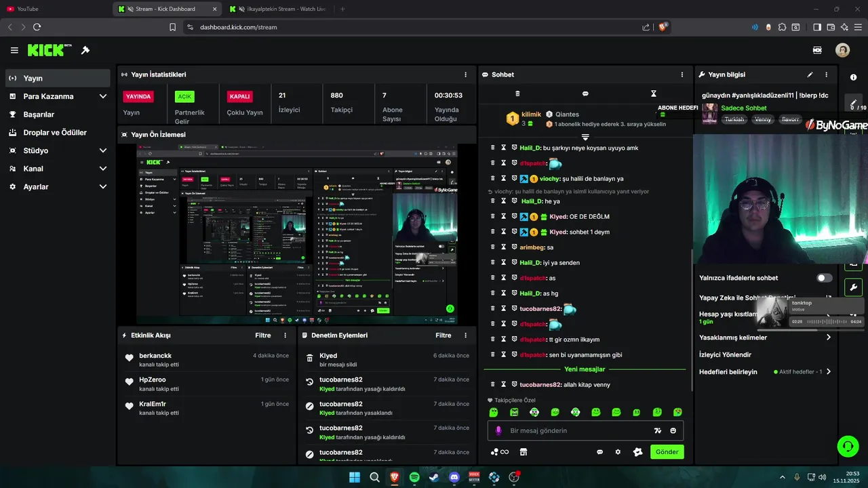
Task: Click the translate icon in message box
Action: coord(657,430)
